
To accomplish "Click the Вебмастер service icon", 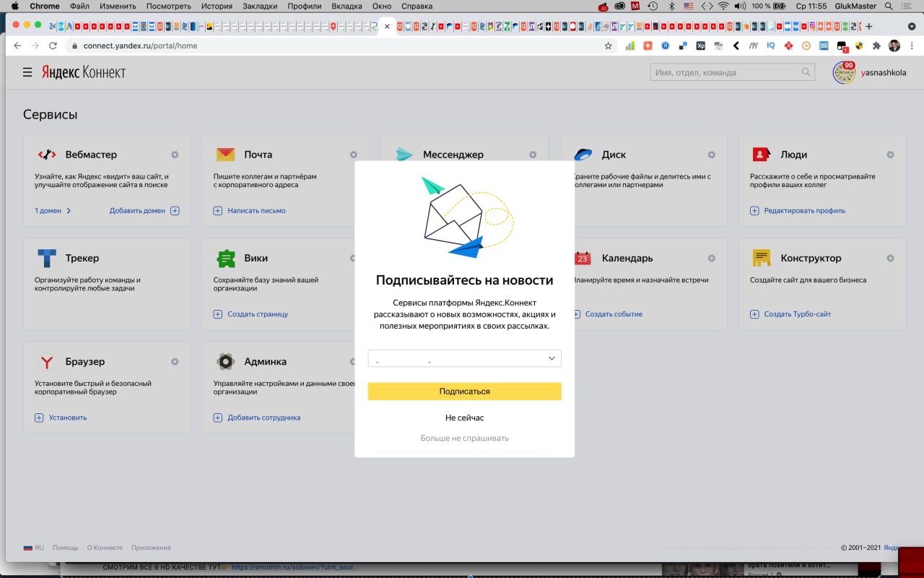I will tap(47, 155).
